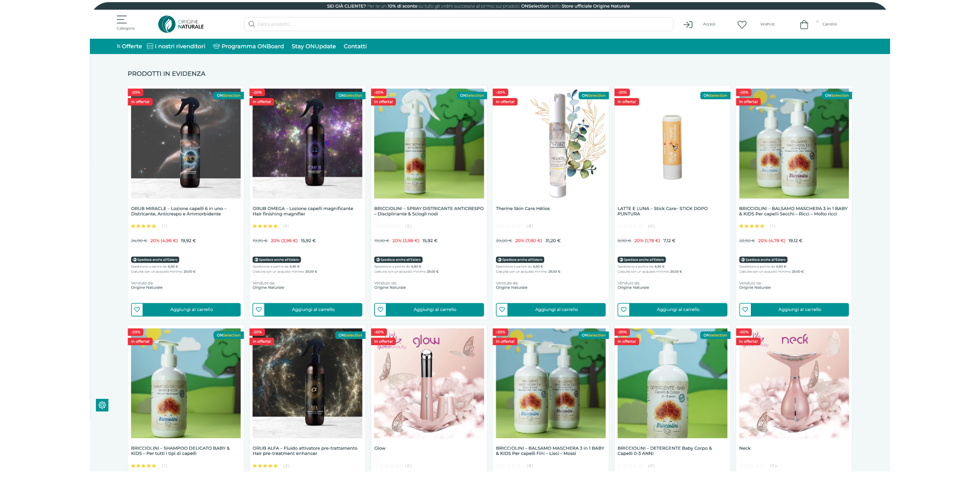Open 'ORUB MIRACLE – Lozione capelli 6 in uno' title
The width and height of the screenshot is (980, 504).
pos(179,211)
